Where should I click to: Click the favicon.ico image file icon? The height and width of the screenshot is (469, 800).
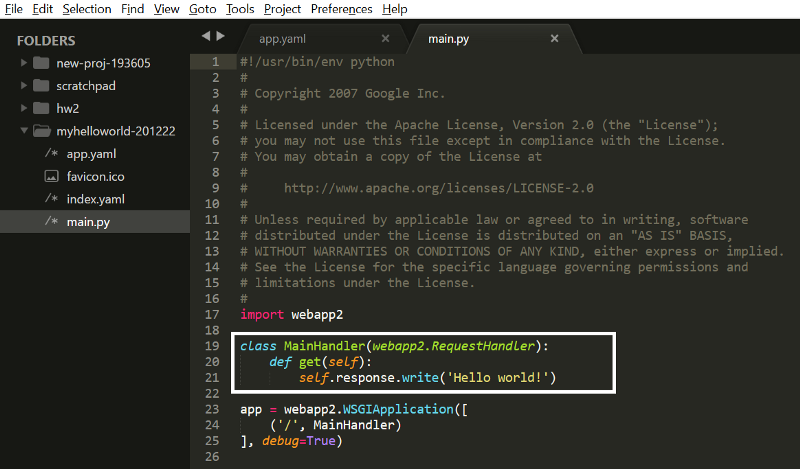(52, 176)
